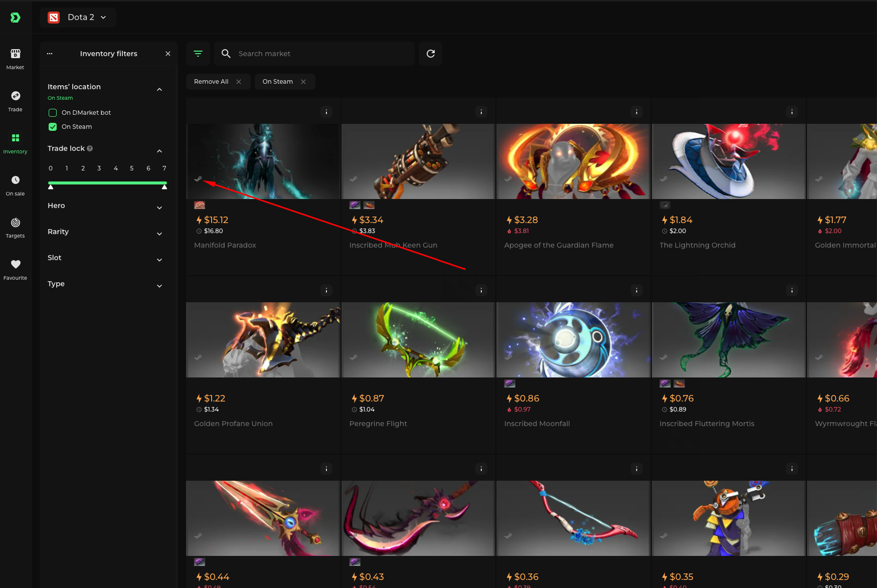
Task: Select the Golden Profane Union image
Action: point(263,340)
